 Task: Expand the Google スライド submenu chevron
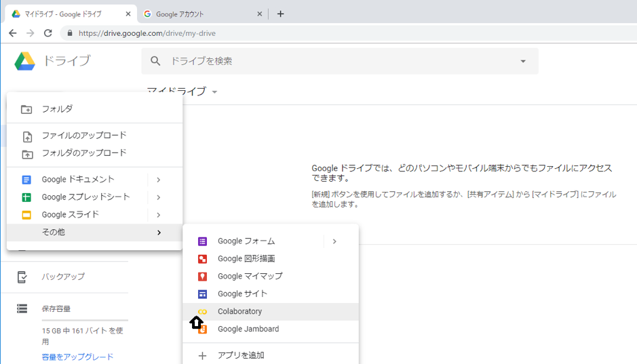(159, 215)
